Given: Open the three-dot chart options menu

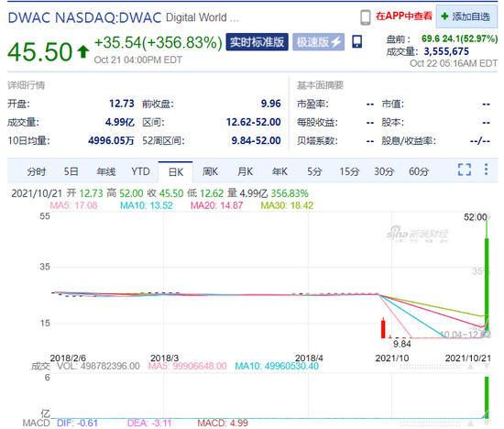Looking at the screenshot, I should point(486,170).
